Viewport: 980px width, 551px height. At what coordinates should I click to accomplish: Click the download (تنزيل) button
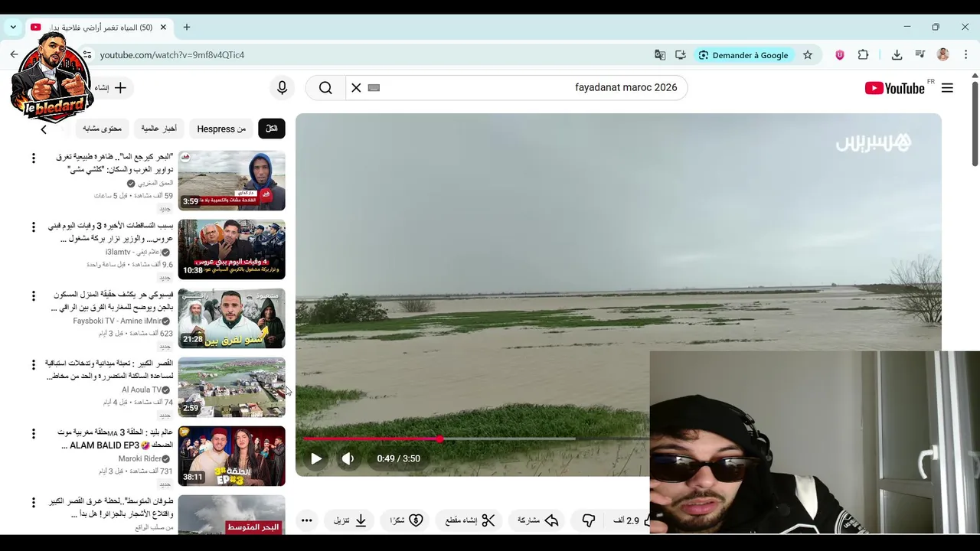point(350,520)
